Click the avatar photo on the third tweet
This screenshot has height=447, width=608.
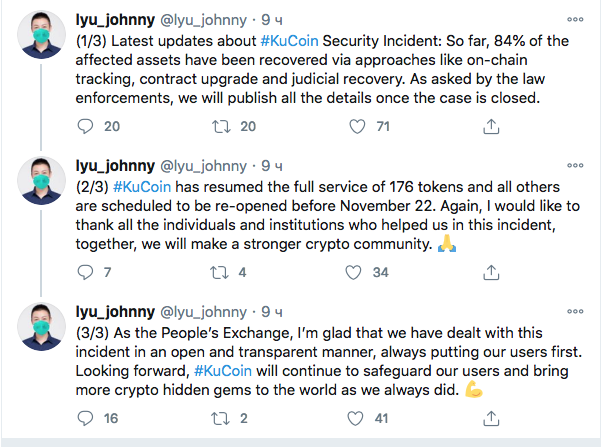click(x=40, y=328)
